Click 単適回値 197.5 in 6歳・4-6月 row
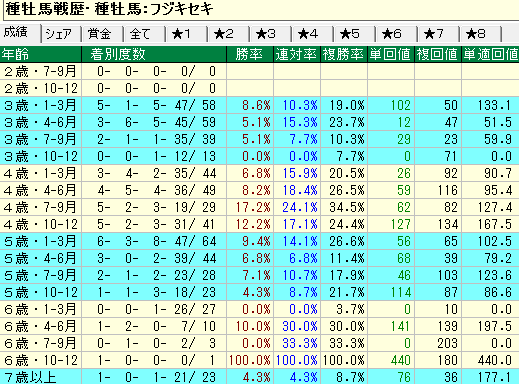Viewport: 519px width, 384px height. coord(495,326)
